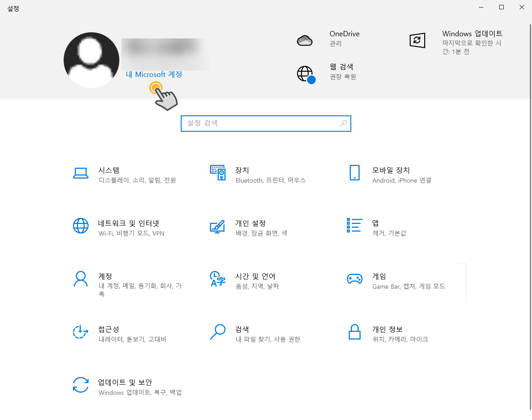Go to 개인 정보 settings
The image size is (532, 420).
[388, 329]
